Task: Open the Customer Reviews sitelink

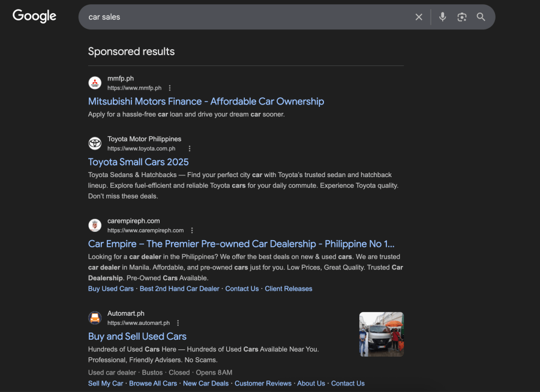Action: pos(263,384)
